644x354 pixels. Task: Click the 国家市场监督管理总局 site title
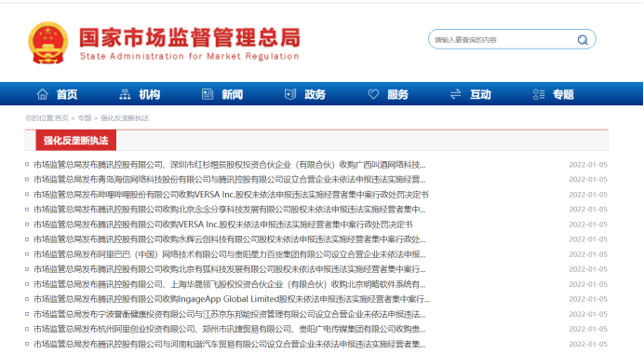click(x=190, y=37)
